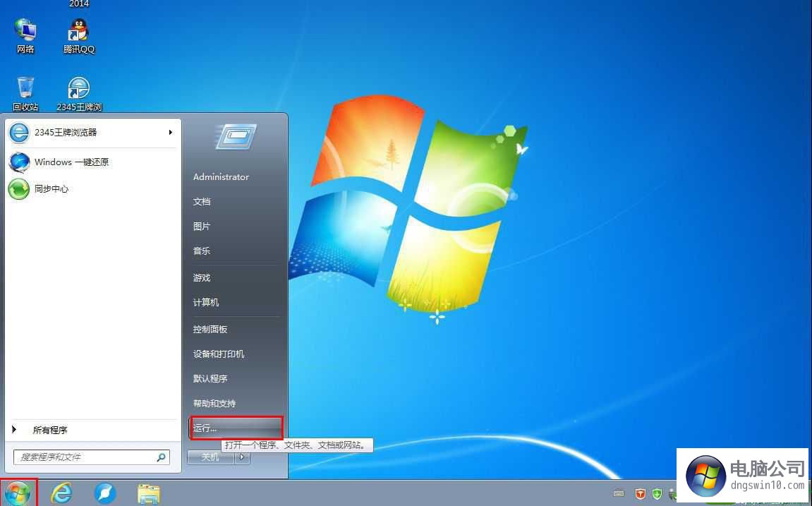Screen dimensions: 812x506
Task: Click the 搜索程序和文件 search box
Action: coord(91,457)
